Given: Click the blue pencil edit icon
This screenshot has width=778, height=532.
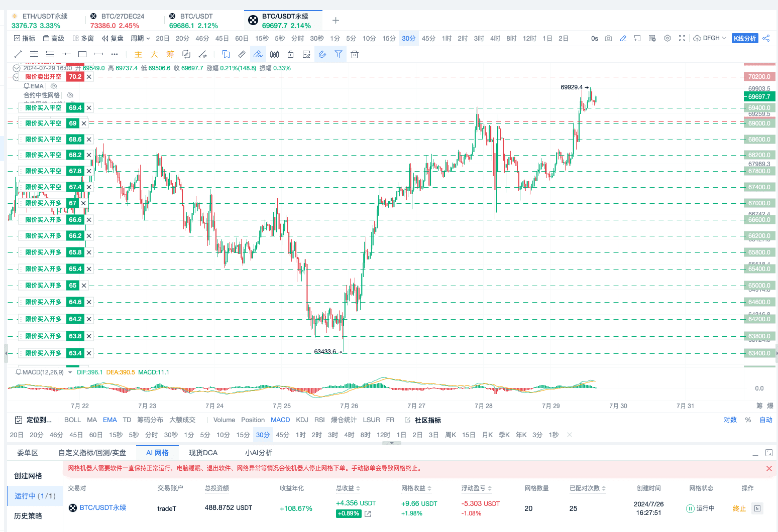Looking at the screenshot, I should click(x=623, y=38).
